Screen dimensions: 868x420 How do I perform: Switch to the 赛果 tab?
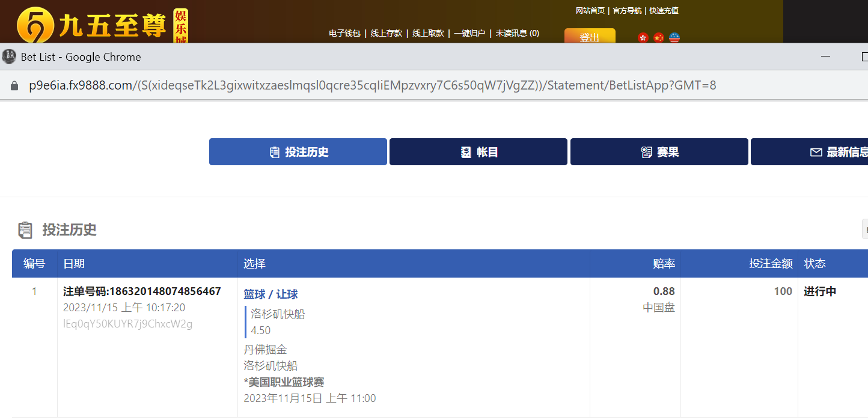coord(659,152)
